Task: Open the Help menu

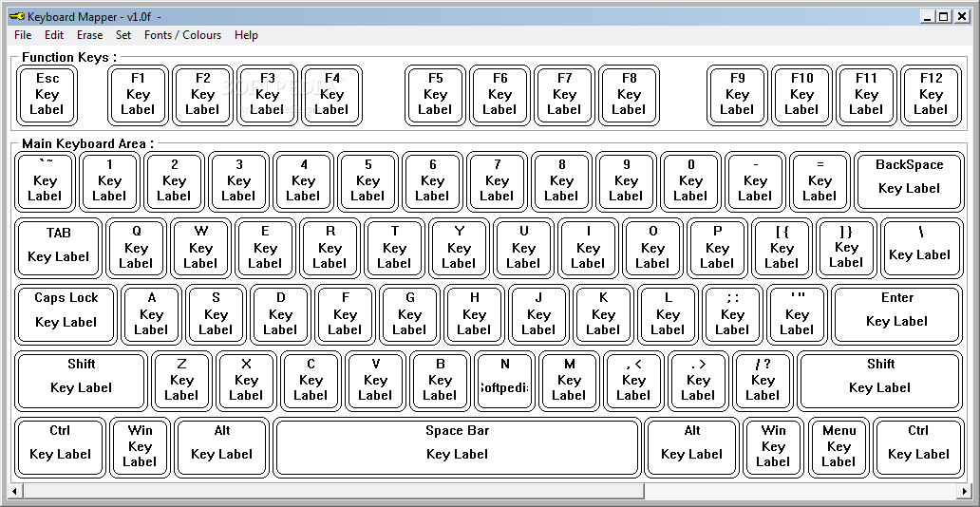Action: (x=246, y=35)
